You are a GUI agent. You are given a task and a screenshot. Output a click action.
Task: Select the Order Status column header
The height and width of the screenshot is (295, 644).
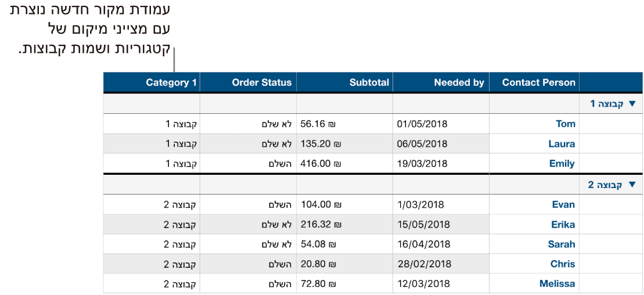click(261, 82)
